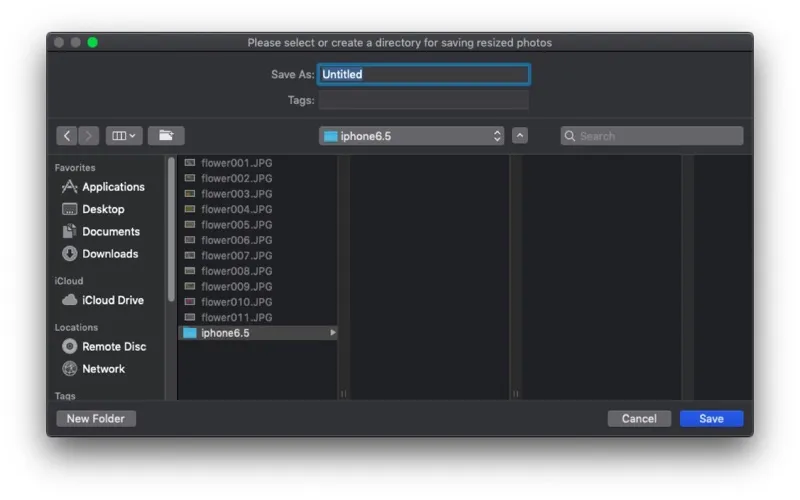Open the column view options dropdown
Screen dimensions: 800x500
click(125, 136)
